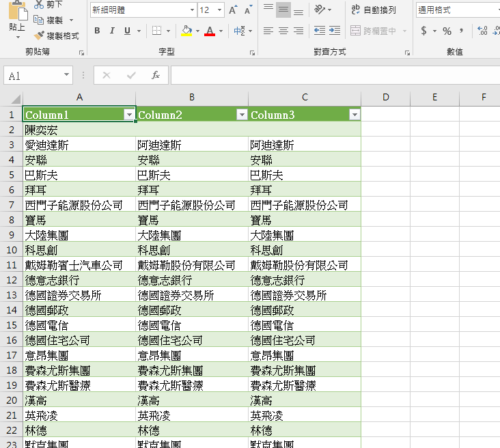Click cancel (X) in formula bar

[107, 75]
